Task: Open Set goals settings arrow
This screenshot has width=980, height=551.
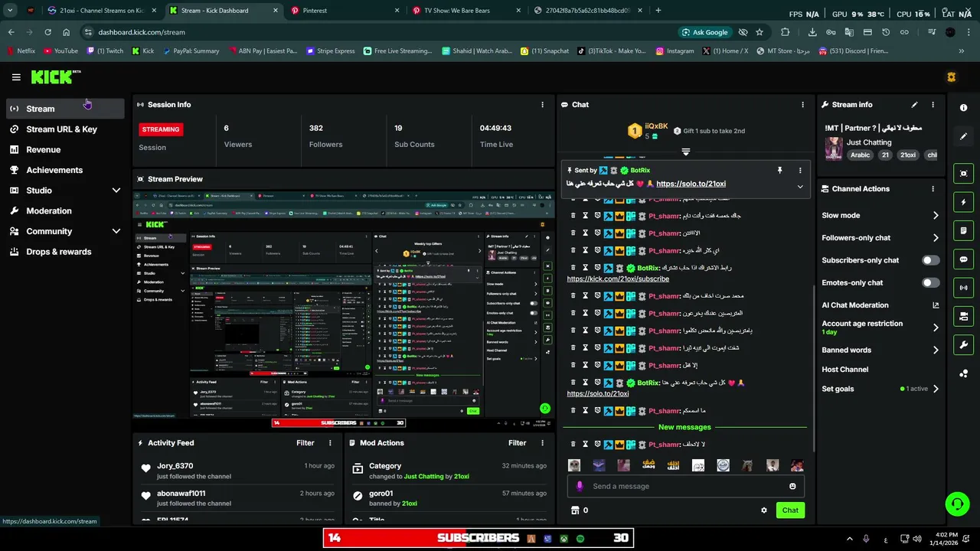Action: tap(936, 389)
